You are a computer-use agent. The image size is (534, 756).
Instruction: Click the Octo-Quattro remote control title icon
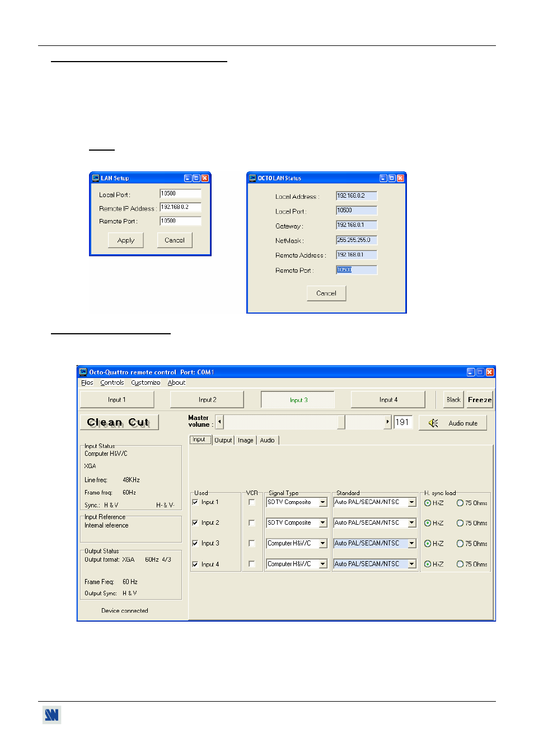[83, 372]
